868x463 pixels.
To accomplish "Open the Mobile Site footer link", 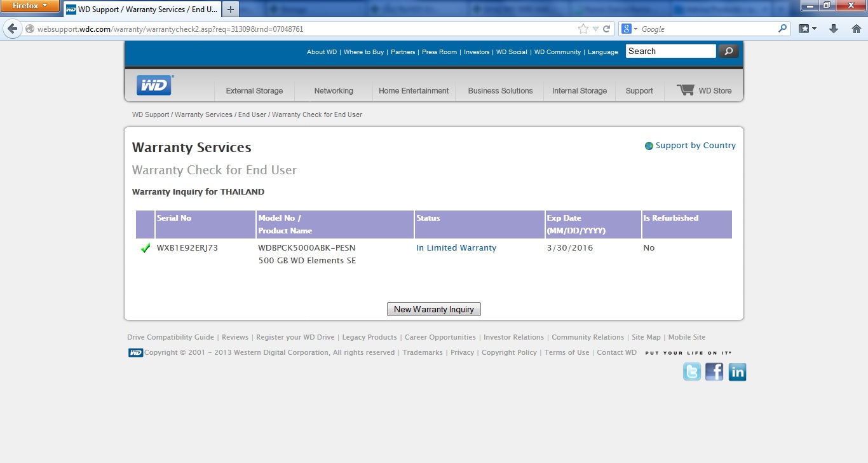I will (x=687, y=337).
